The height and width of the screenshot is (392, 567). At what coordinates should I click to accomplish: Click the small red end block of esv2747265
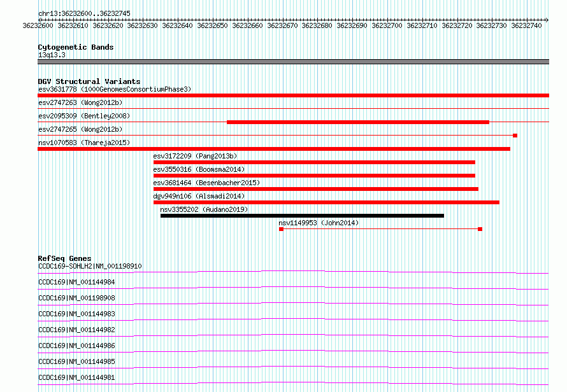[515, 136]
